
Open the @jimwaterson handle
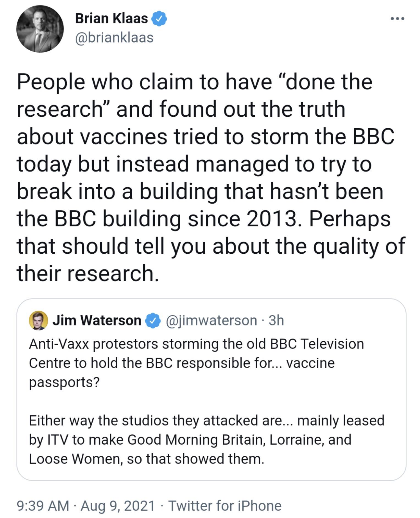[x=211, y=320]
